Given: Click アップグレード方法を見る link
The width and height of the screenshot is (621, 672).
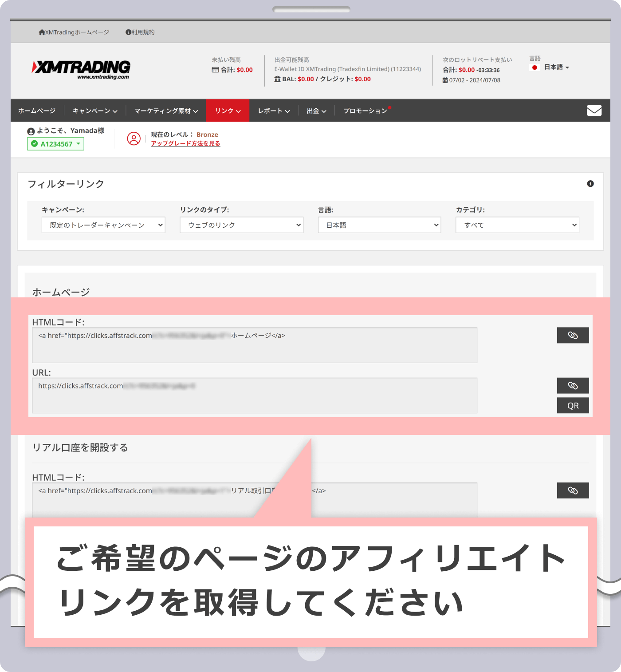Looking at the screenshot, I should pos(185,143).
